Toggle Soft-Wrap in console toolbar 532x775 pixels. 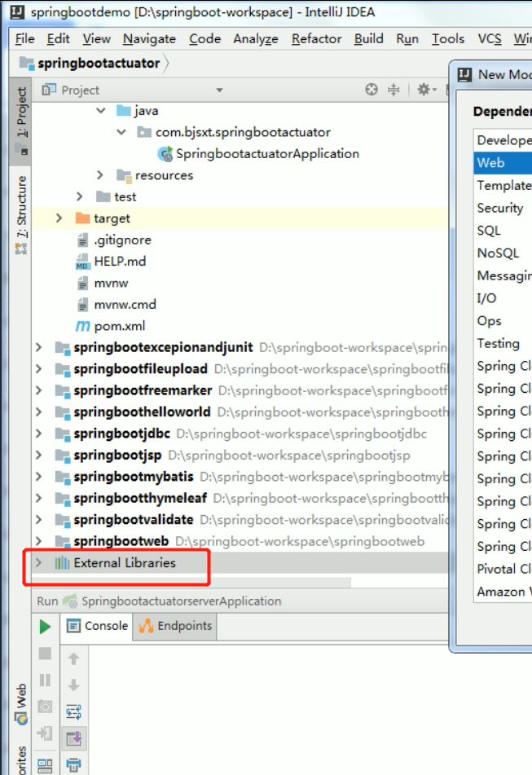[73, 711]
